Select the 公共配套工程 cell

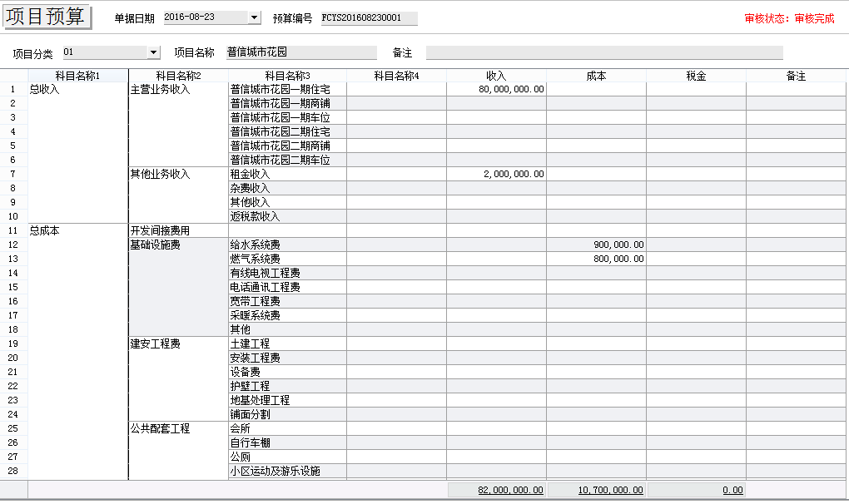point(179,451)
